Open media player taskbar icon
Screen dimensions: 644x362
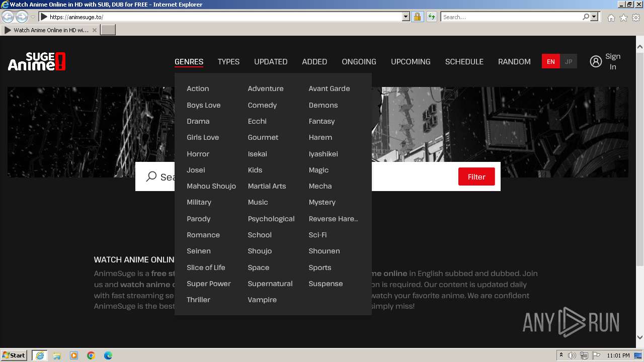pos(74,355)
